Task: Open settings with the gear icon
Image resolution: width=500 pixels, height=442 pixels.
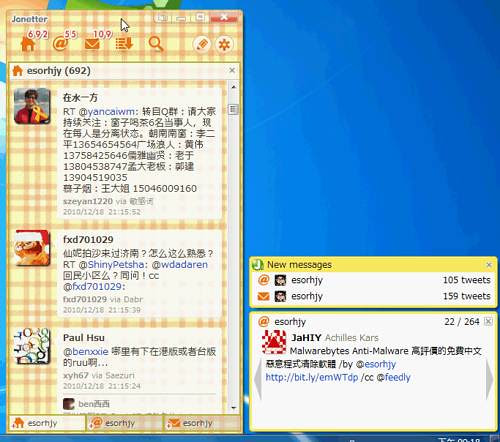Action: pyautogui.click(x=224, y=44)
